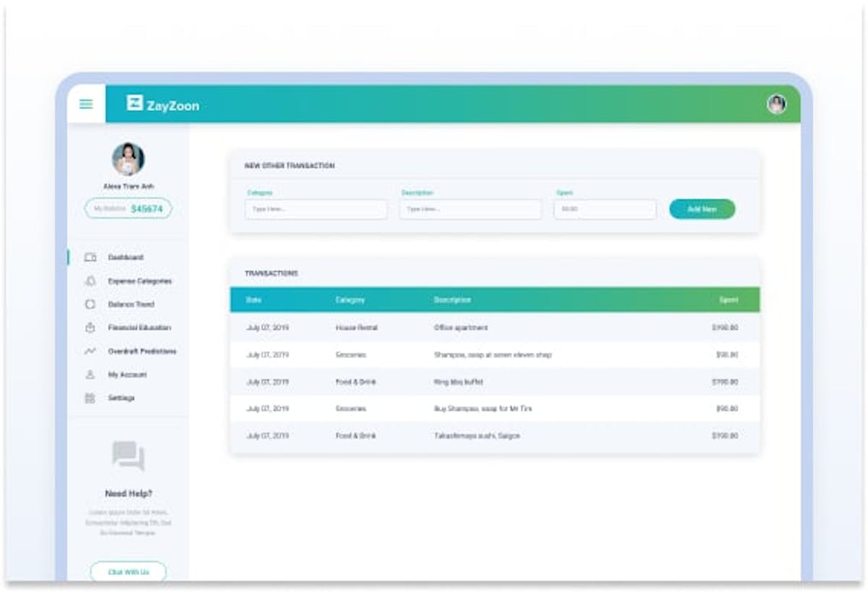Focus the Description input field

470,209
